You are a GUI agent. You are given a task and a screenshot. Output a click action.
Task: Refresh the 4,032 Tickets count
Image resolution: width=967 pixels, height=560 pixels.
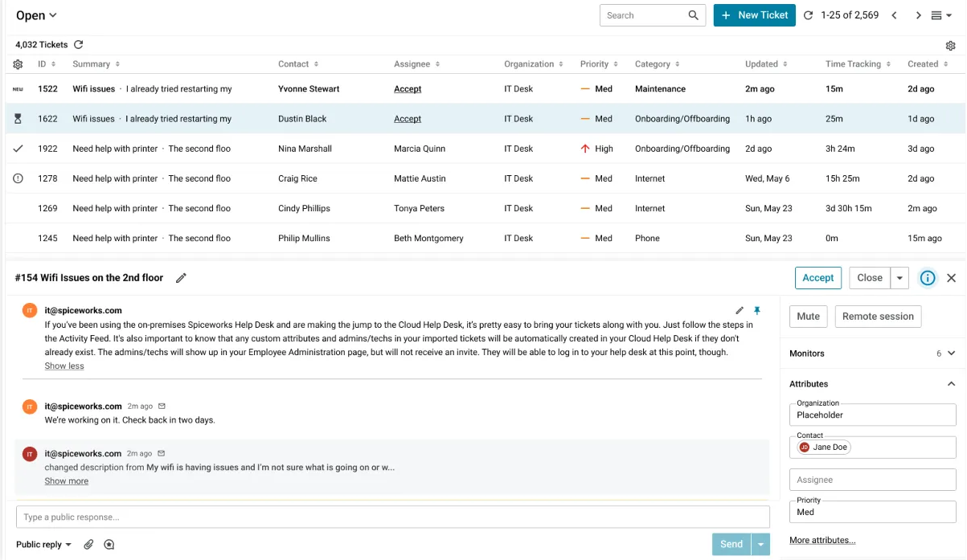point(78,45)
